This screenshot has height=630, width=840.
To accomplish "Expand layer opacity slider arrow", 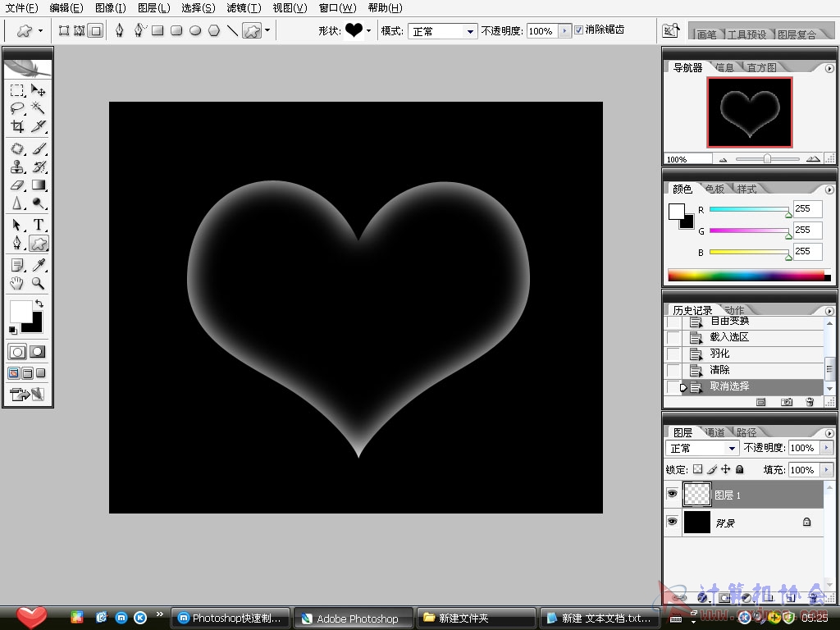I will pos(827,448).
